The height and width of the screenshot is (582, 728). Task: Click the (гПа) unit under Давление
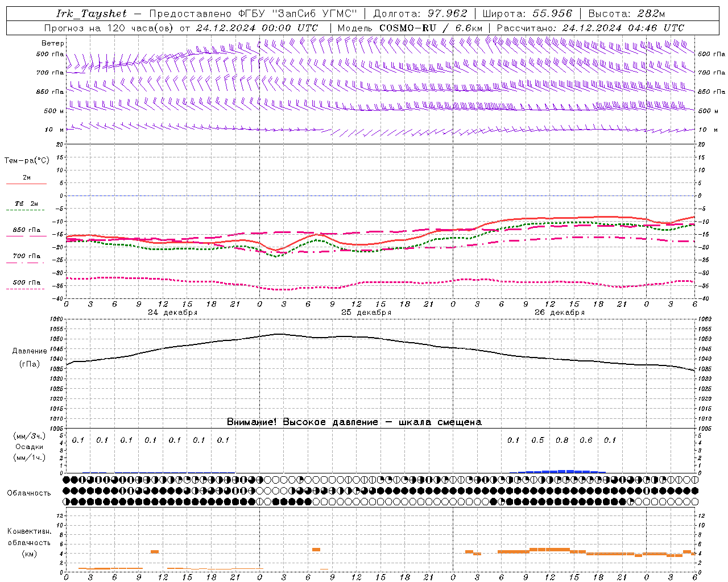(30, 364)
